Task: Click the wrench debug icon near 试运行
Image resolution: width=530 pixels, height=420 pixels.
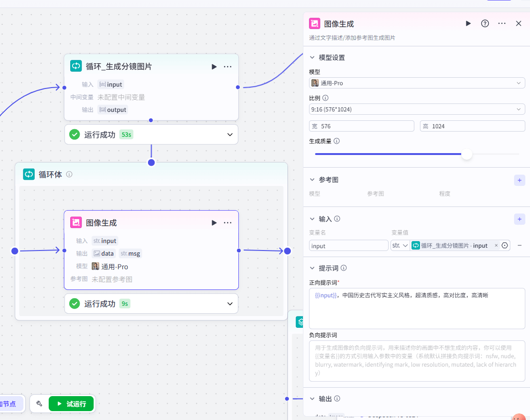Action: [x=39, y=404]
